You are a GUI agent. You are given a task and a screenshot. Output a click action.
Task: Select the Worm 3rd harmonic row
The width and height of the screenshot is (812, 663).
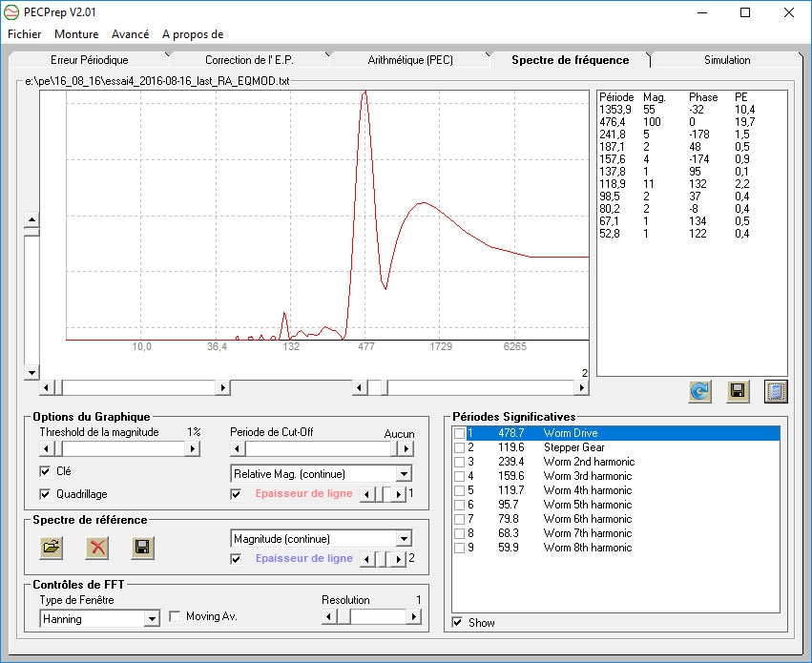click(615, 476)
